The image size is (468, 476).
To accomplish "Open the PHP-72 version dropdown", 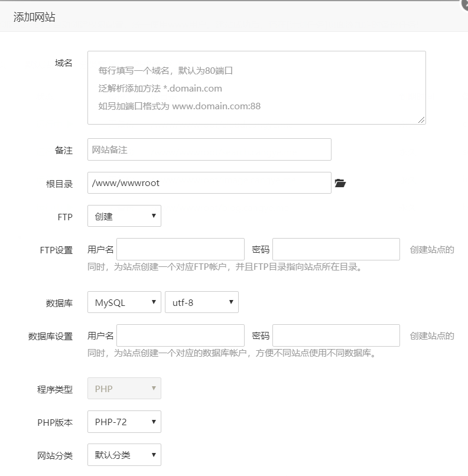I will coord(124,422).
